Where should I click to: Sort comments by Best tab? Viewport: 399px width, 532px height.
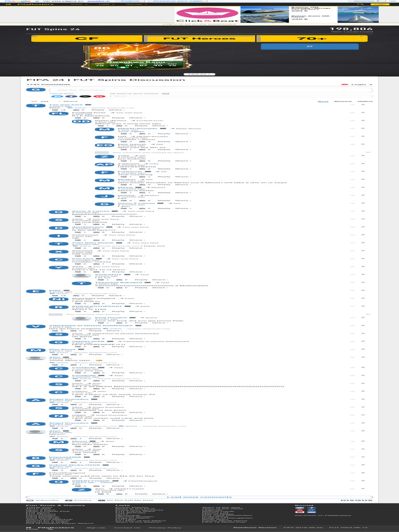tap(323, 101)
